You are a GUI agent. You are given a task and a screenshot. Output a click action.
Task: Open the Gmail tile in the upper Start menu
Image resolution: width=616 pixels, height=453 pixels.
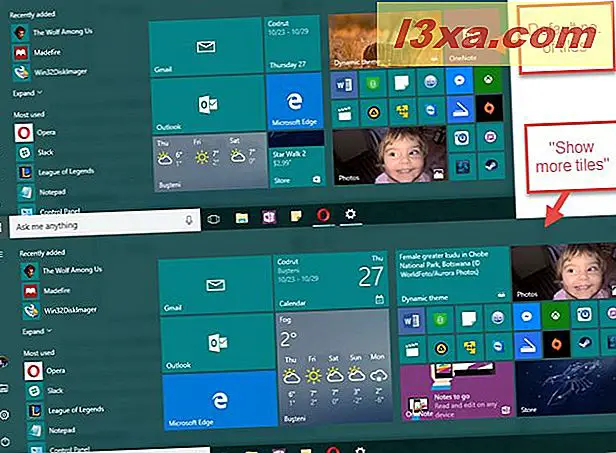tap(205, 48)
